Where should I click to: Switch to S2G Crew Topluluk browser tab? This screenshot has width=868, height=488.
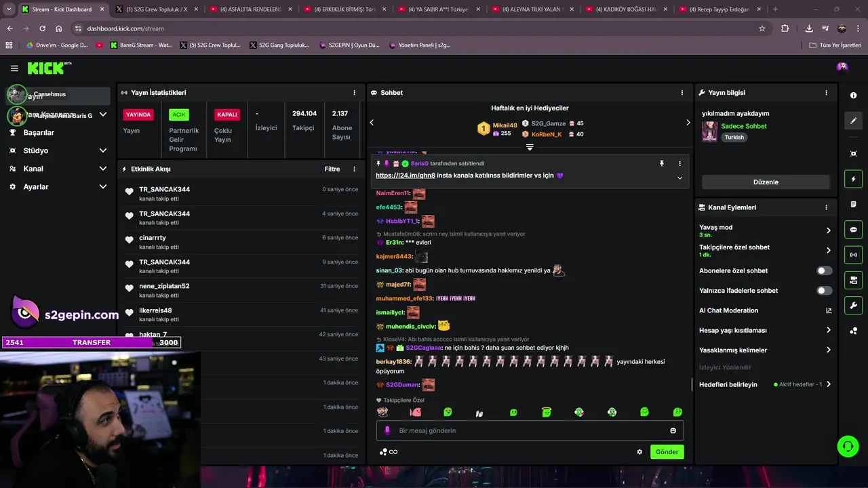click(x=157, y=9)
